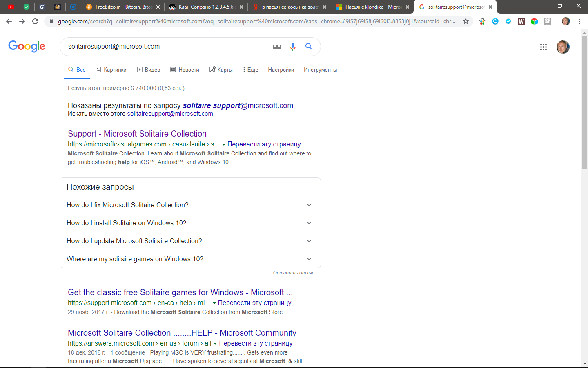
Task: Translate the answers.microsoft.com result page
Action: (x=256, y=343)
